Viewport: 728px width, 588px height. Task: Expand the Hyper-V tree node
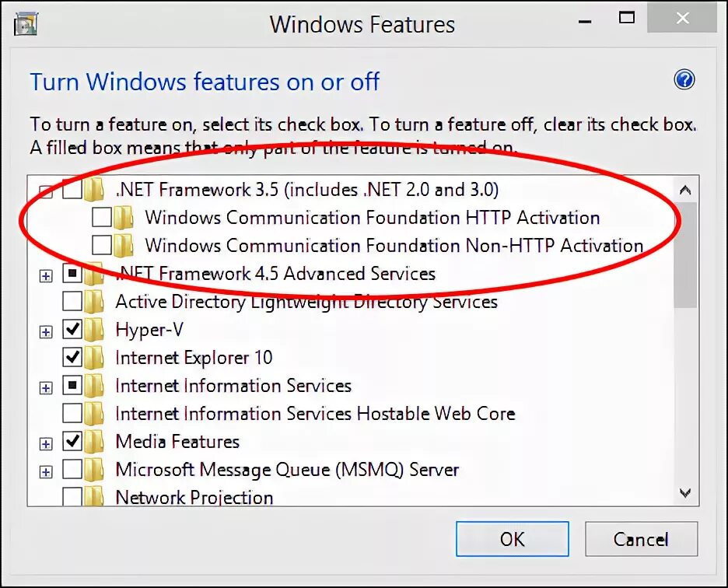coord(45,332)
